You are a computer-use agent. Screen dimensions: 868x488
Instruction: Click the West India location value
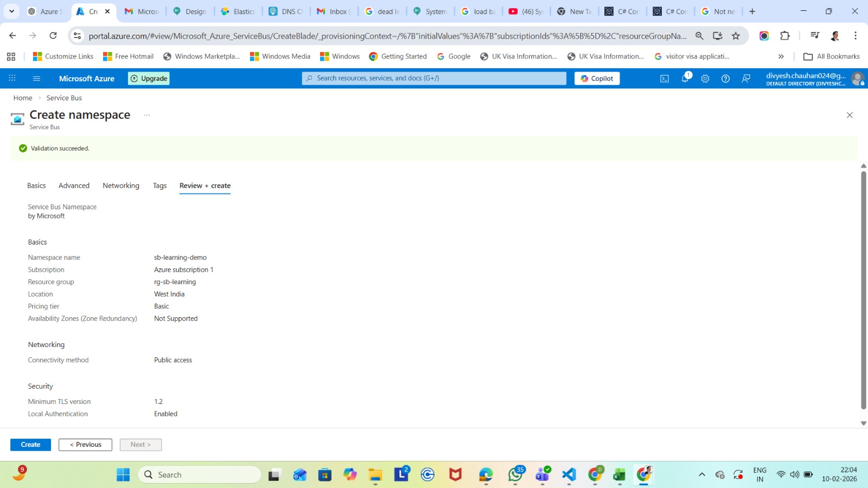(x=169, y=294)
